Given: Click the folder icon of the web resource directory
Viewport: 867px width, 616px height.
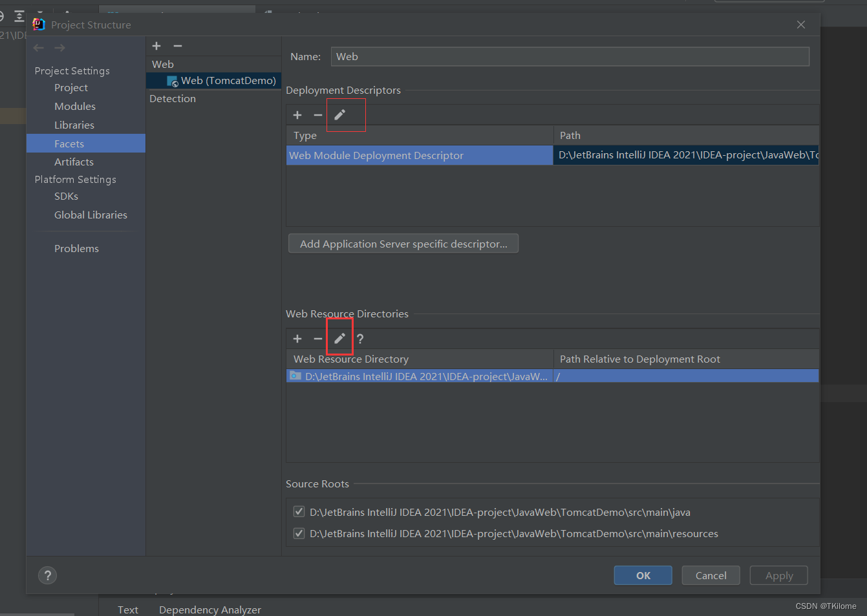Looking at the screenshot, I should [x=295, y=376].
